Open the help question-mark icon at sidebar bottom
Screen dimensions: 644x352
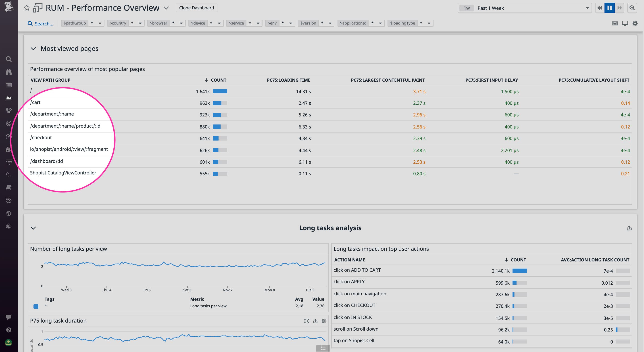[x=9, y=330]
